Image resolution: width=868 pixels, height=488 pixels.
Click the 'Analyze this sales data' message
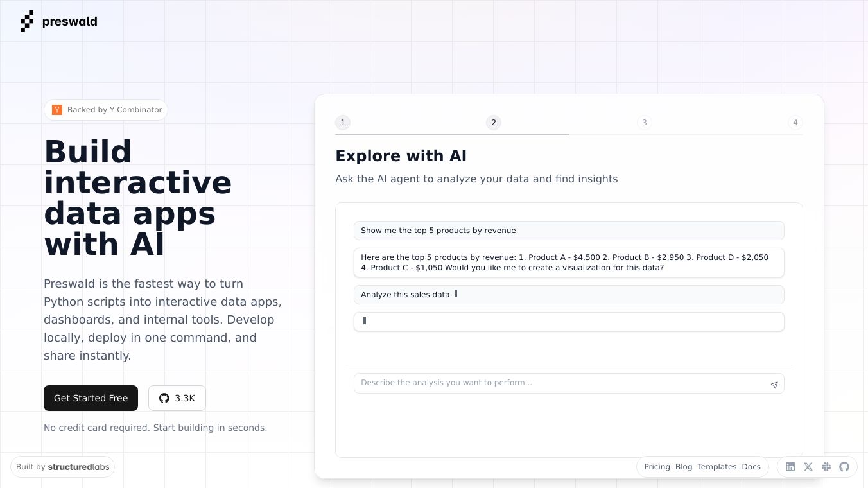click(569, 295)
